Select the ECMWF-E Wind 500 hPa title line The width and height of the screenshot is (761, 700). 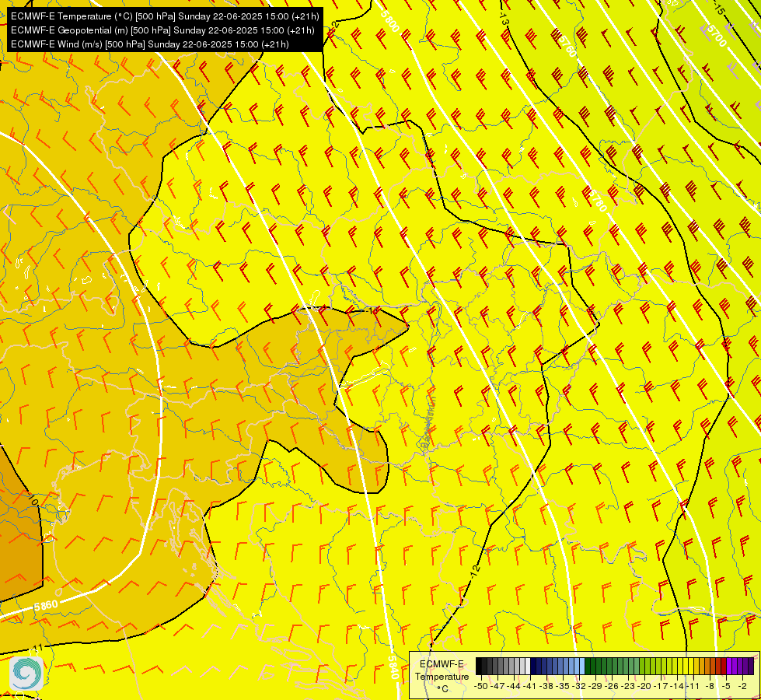[x=150, y=44]
